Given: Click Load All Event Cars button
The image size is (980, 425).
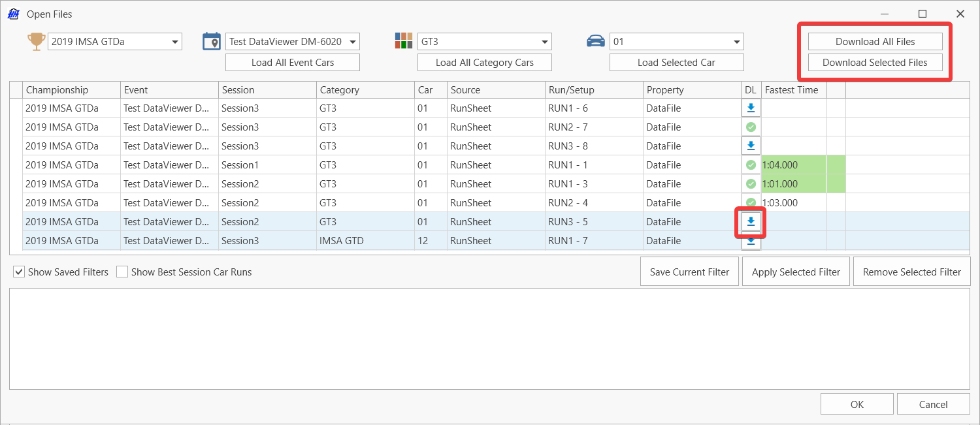Looking at the screenshot, I should [x=293, y=63].
